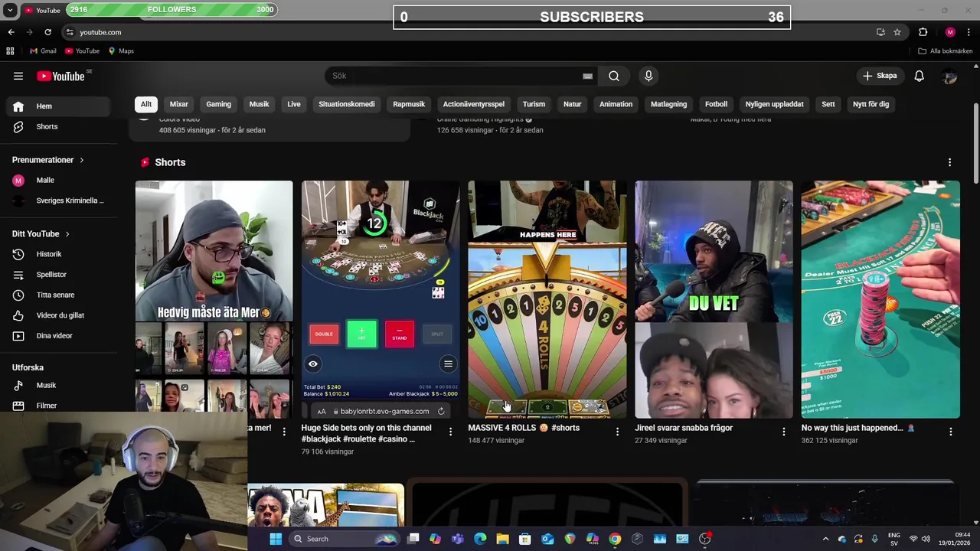
Task: Open Chrome from the taskbar
Action: coord(615,539)
